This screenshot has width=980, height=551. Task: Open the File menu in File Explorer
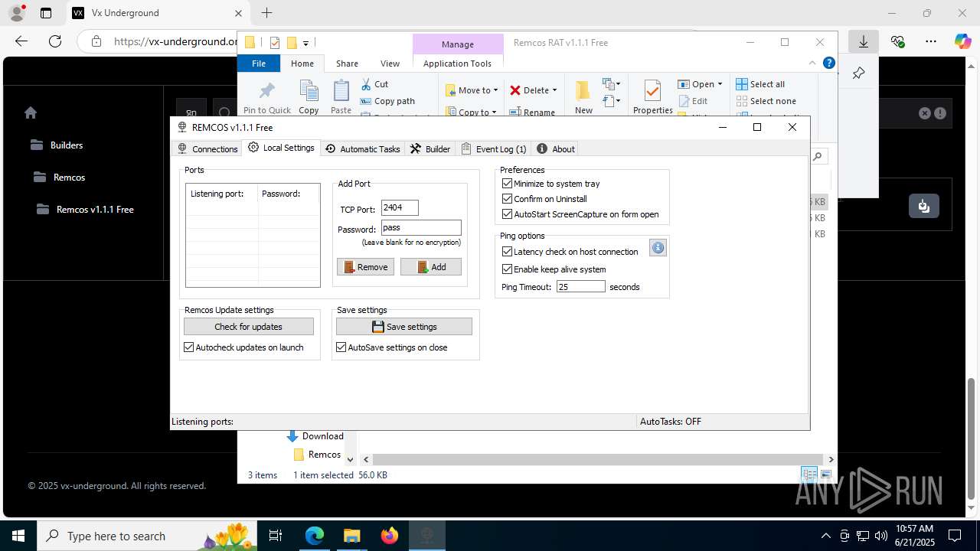pos(259,64)
